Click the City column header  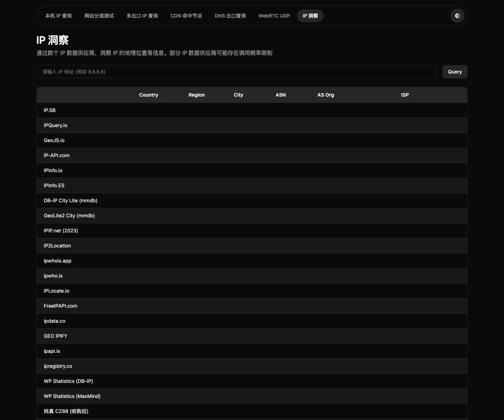(x=238, y=95)
